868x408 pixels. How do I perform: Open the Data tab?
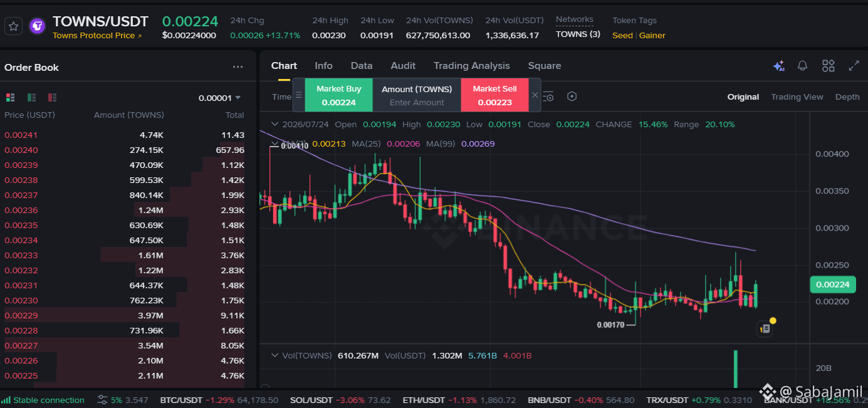coord(362,66)
